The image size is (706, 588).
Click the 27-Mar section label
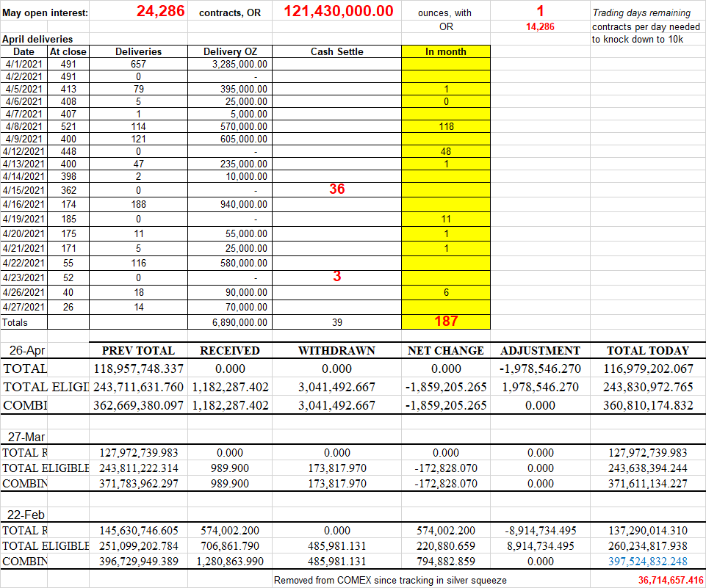coord(24,437)
